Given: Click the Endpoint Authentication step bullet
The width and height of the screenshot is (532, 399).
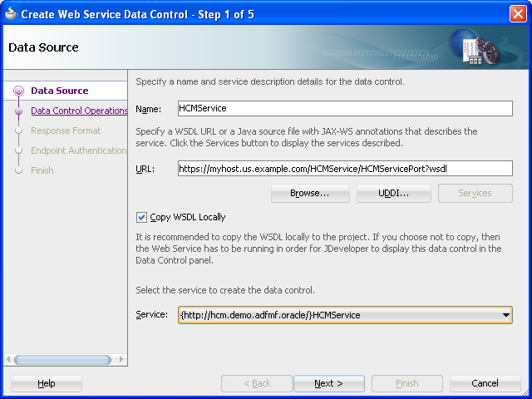Looking at the screenshot, I should coord(18,150).
